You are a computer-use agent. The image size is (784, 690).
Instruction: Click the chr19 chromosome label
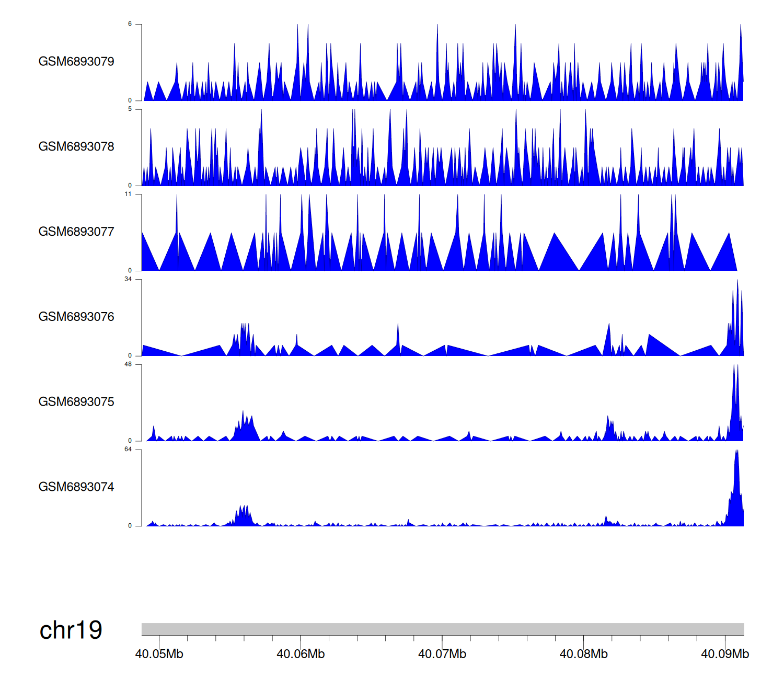point(71,630)
